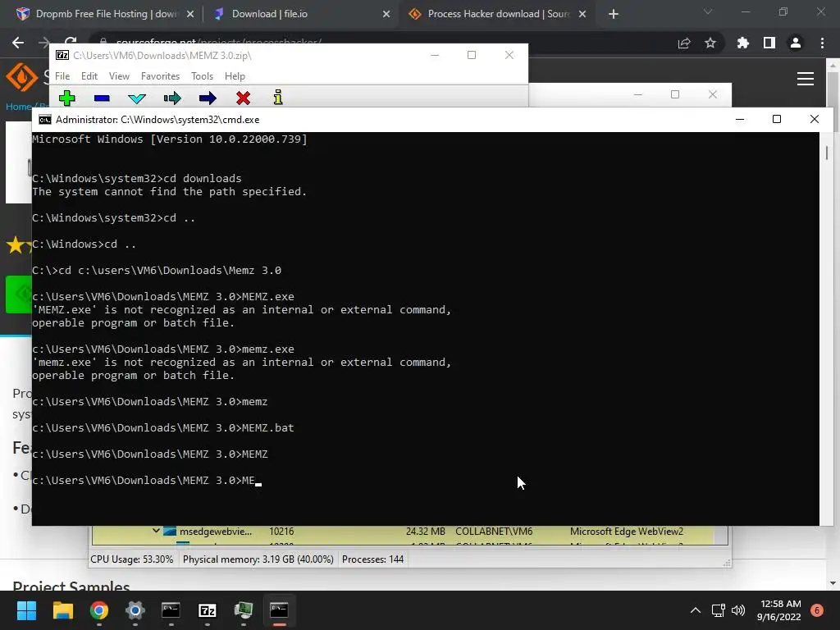Bookmark this page with the star icon
This screenshot has height=630, width=840.
710,43
